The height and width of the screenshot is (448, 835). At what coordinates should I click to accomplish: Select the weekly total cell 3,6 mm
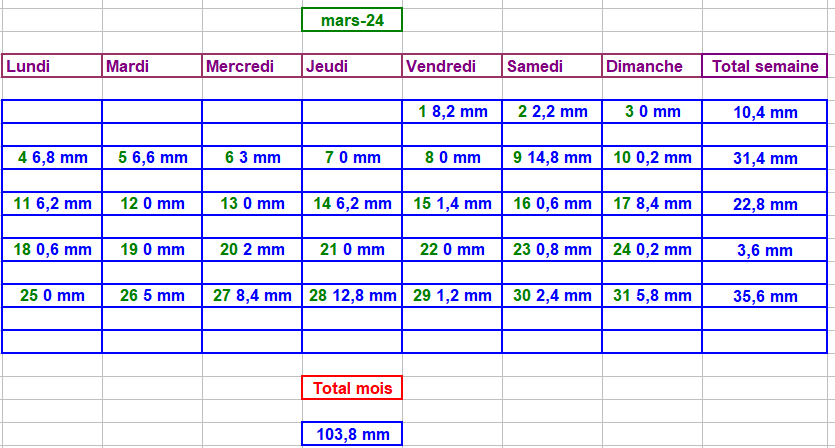point(765,250)
